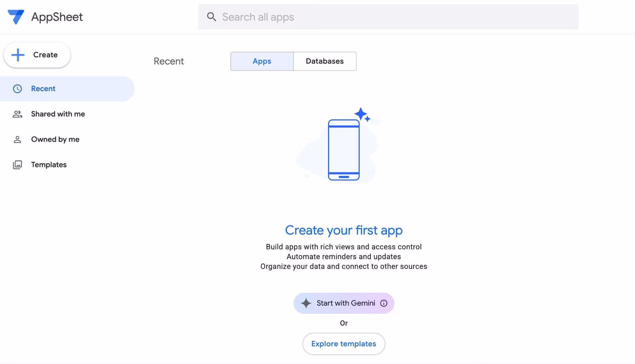Click the AppSheet title text
Viewport: 635px width, 364px height.
coord(57,17)
